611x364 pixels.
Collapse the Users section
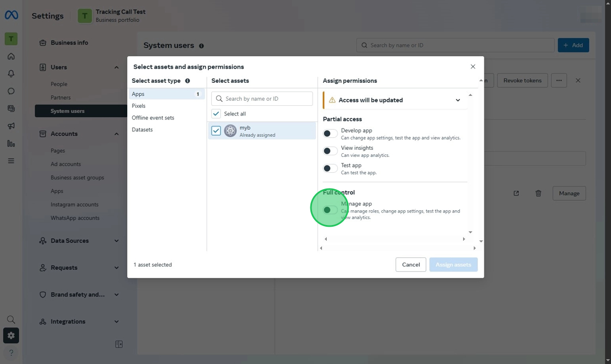click(x=117, y=68)
